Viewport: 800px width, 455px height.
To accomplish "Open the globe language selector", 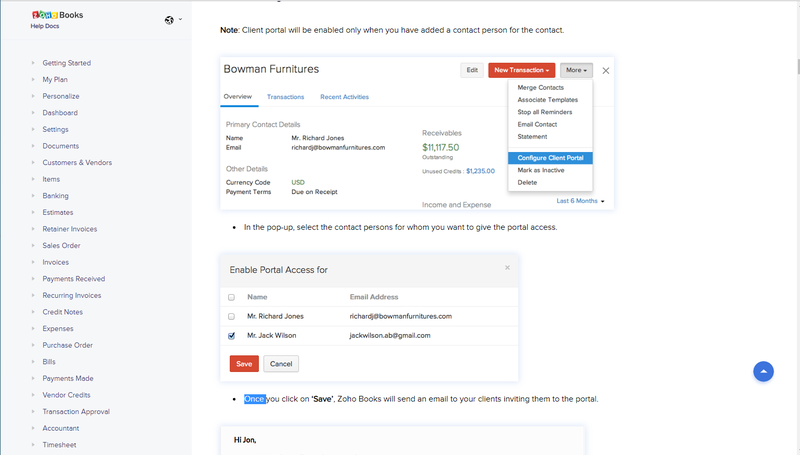I will tap(169, 20).
